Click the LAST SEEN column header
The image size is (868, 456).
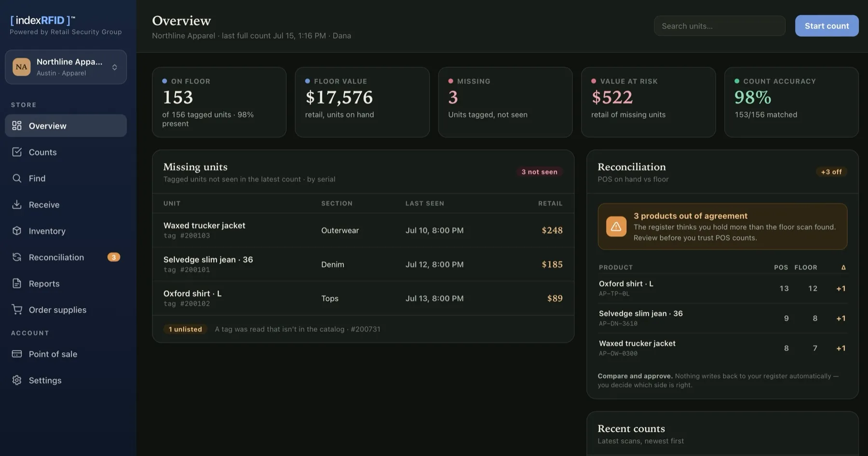click(425, 203)
